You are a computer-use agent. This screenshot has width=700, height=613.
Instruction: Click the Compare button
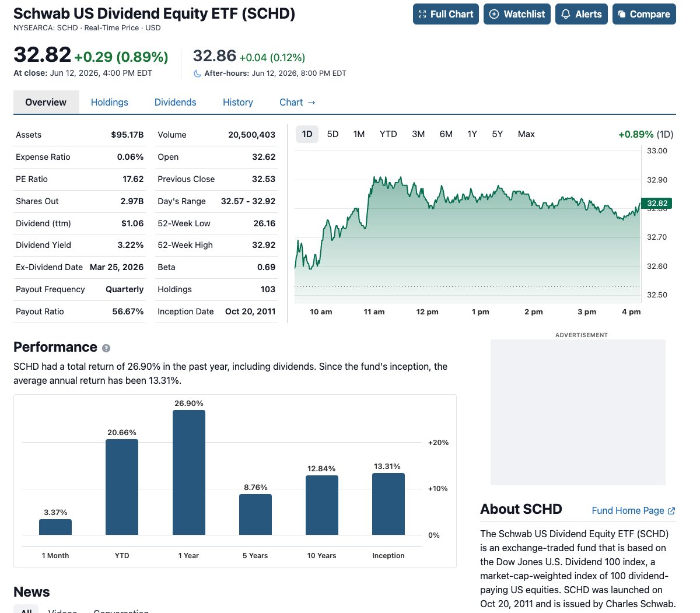click(x=644, y=14)
